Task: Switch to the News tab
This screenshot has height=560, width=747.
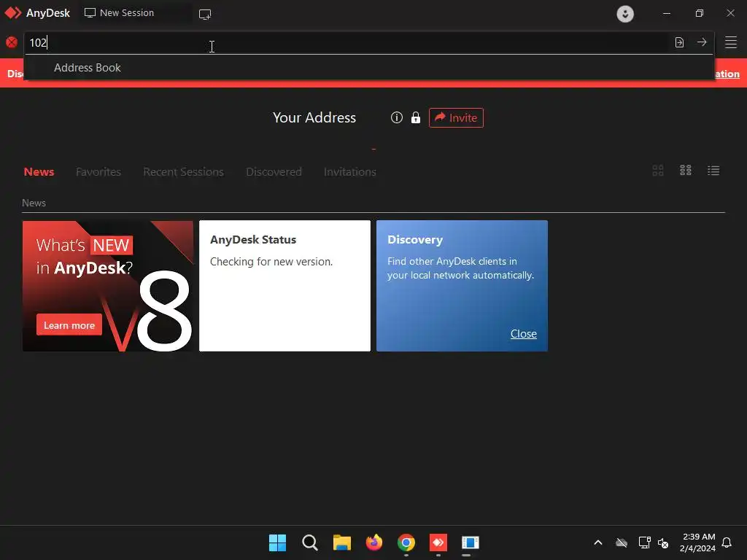Action: 39,172
